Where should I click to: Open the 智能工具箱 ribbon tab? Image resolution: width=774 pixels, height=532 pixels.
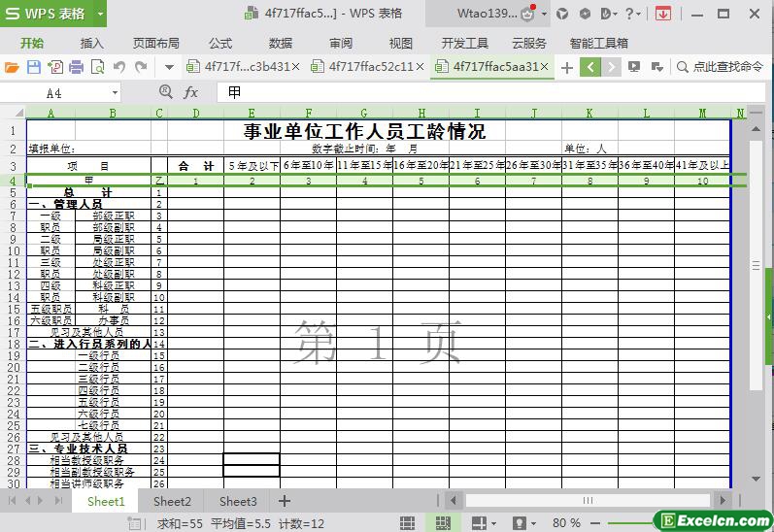(x=599, y=44)
